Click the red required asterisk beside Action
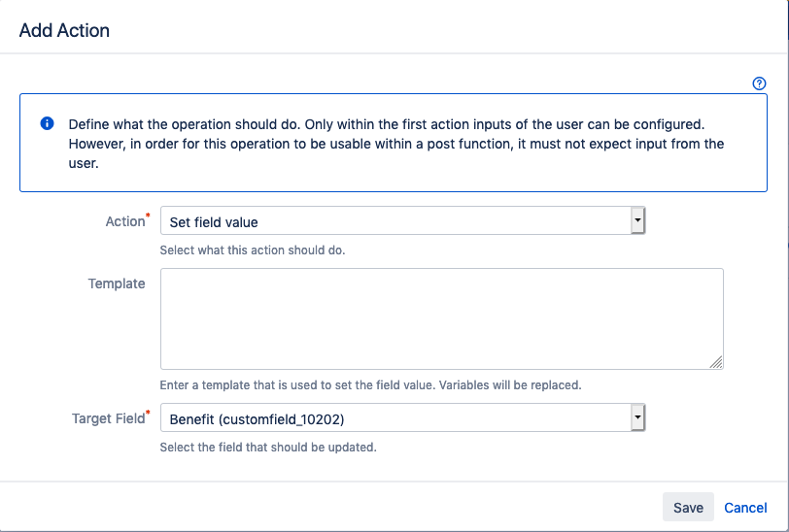Viewport: 789px width, 532px height. pyautogui.click(x=148, y=216)
